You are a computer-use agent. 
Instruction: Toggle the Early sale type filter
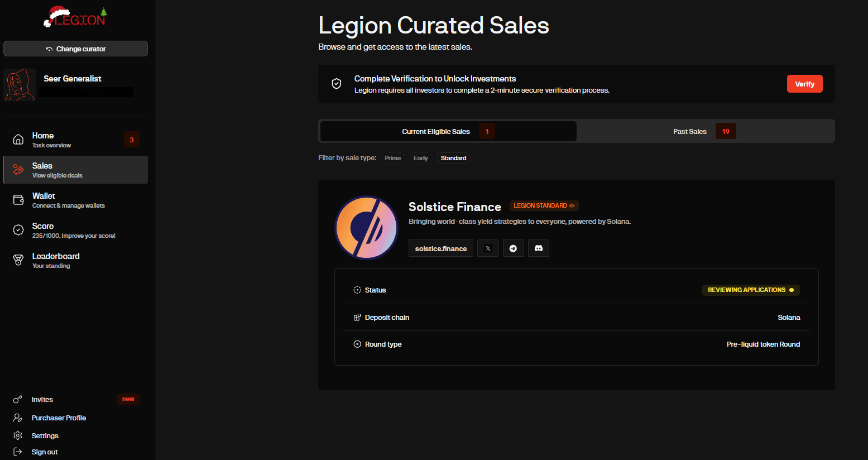point(420,158)
